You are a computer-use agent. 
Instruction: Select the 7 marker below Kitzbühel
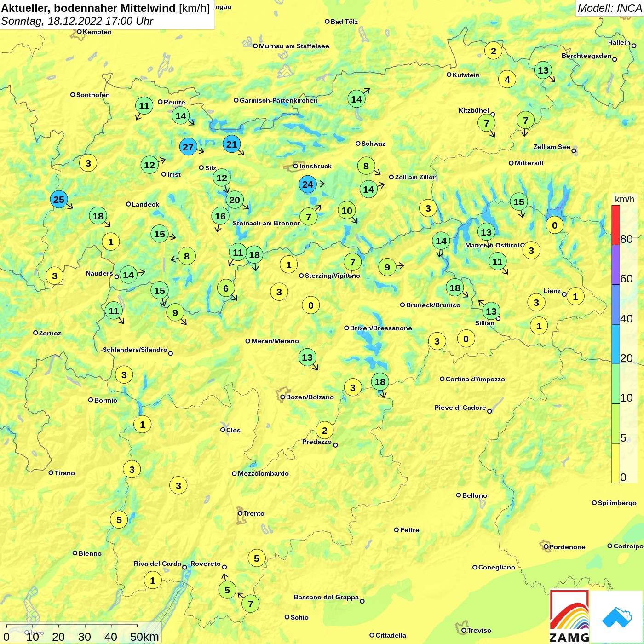(x=487, y=123)
